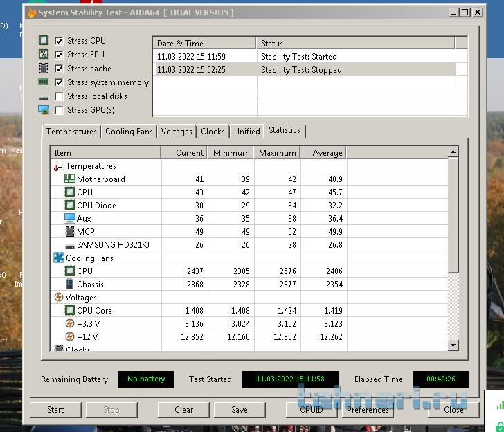Click the Cooling Fans category icon
This screenshot has width=504, height=432.
coord(58,258)
